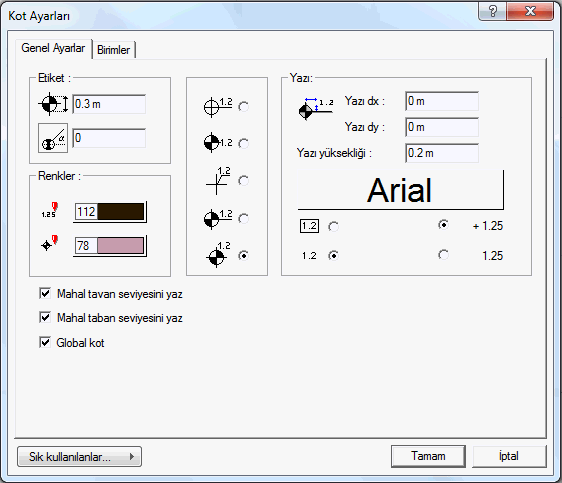This screenshot has width=562, height=483.
Task: Select the plain cross elevation symbol style
Action: 244,181
